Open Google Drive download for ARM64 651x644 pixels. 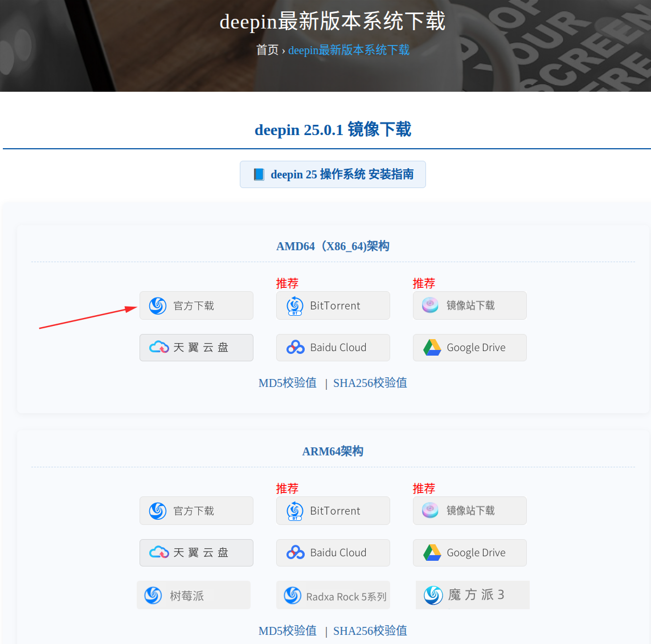click(469, 553)
